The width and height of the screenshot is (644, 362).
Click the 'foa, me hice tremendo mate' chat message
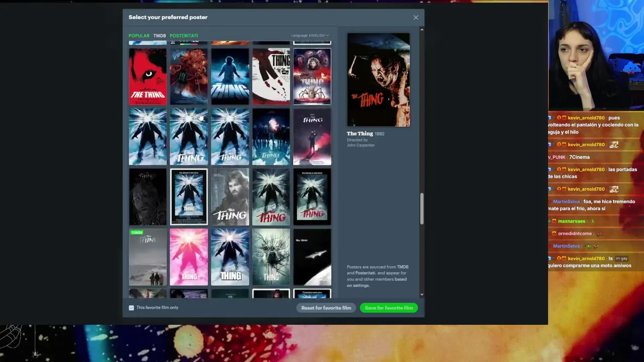coord(591,205)
